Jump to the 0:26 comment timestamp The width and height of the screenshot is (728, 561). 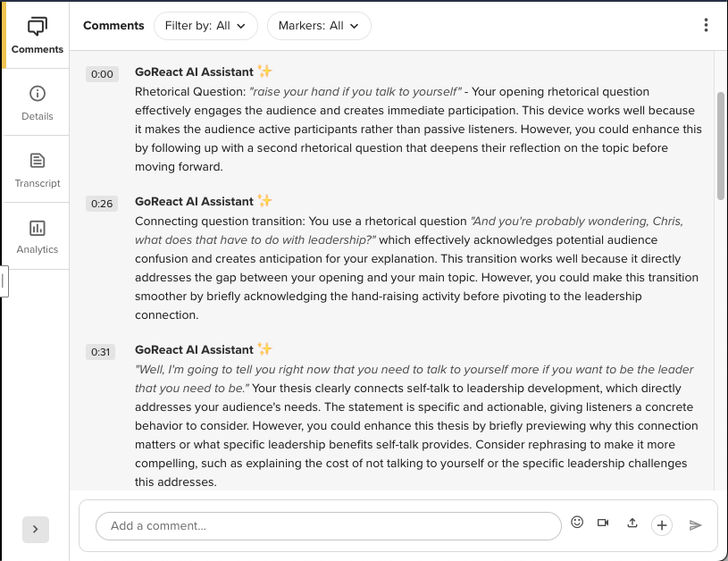click(102, 203)
